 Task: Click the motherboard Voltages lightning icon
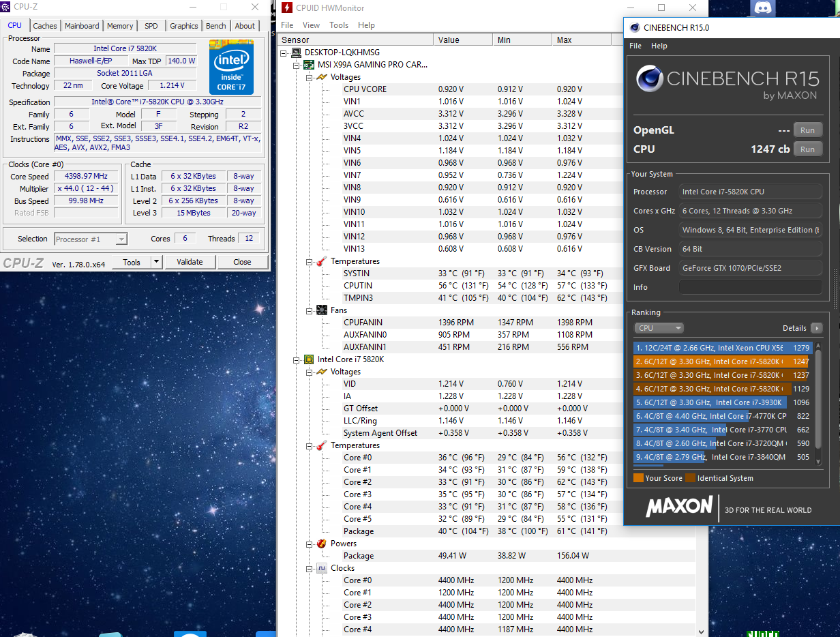[x=321, y=77]
